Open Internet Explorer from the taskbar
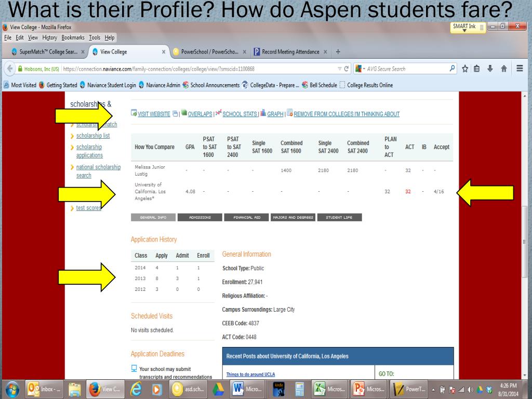 pos(136,389)
